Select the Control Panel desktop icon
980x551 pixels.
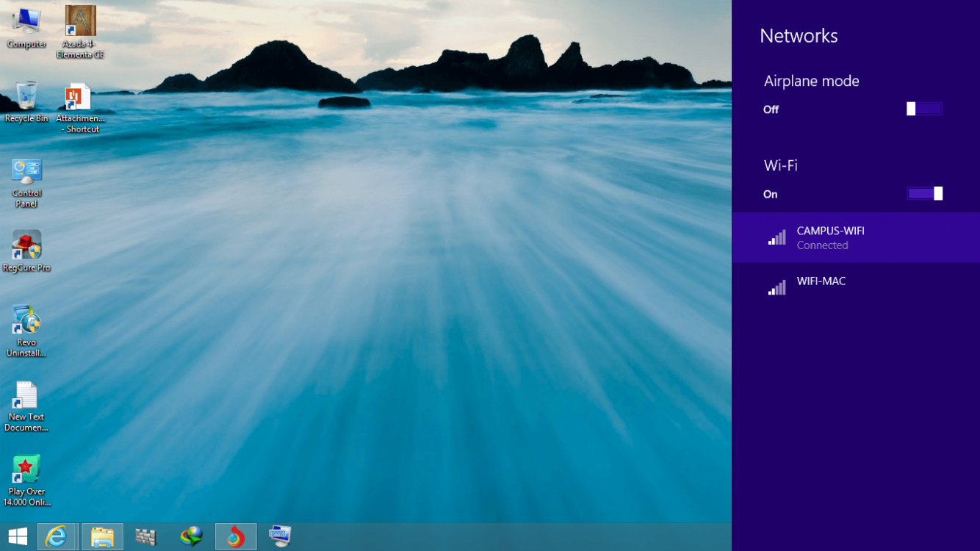pyautogui.click(x=26, y=182)
